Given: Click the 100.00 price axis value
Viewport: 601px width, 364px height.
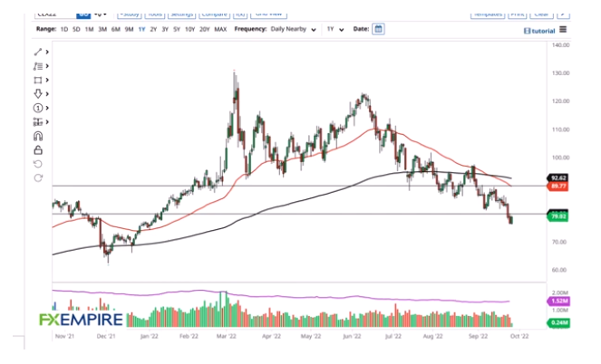Looking at the screenshot, I should point(561,158).
